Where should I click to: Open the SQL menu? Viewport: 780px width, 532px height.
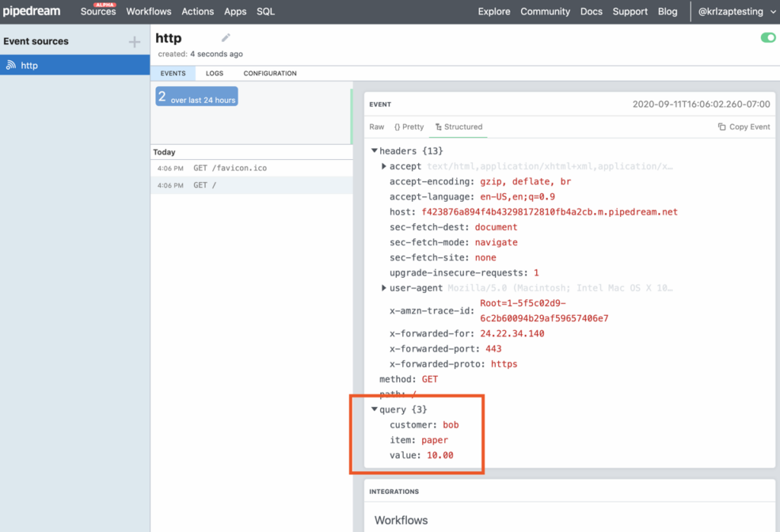tap(266, 11)
